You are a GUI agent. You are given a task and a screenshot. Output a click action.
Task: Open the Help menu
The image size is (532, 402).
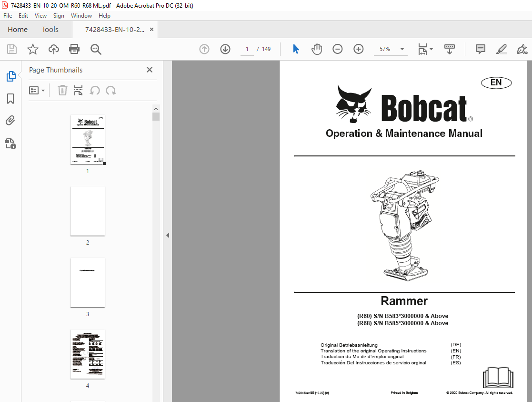(x=104, y=16)
